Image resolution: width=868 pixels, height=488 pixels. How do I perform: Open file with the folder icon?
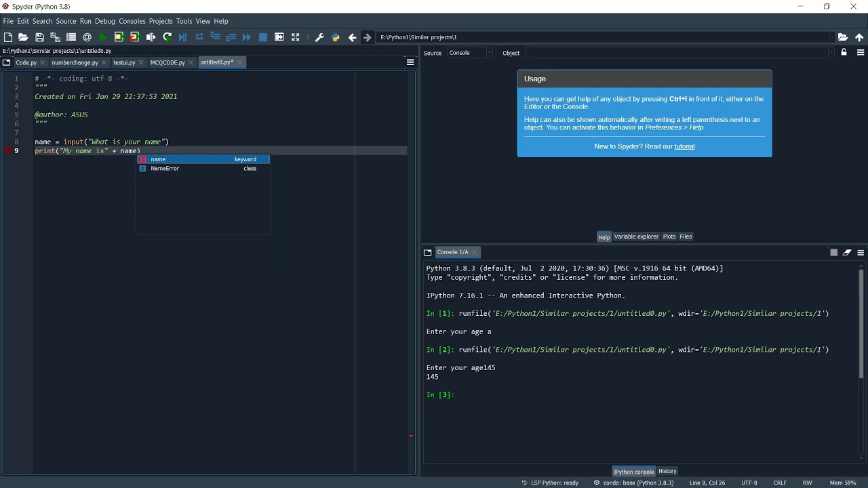(23, 37)
